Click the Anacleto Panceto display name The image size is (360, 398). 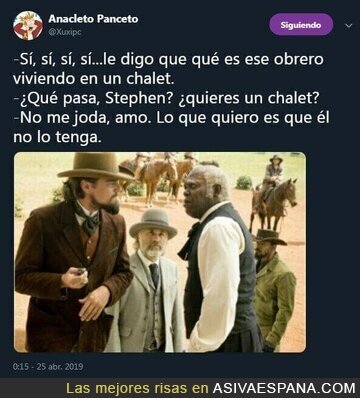(x=93, y=19)
